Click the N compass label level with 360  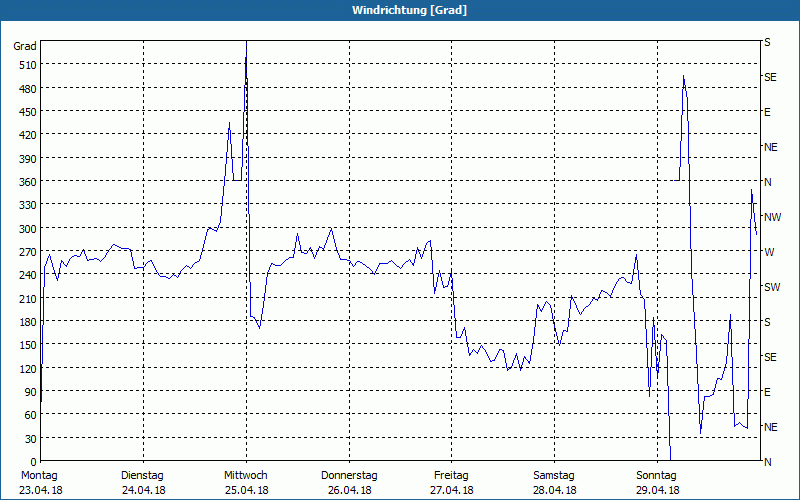coord(767,182)
